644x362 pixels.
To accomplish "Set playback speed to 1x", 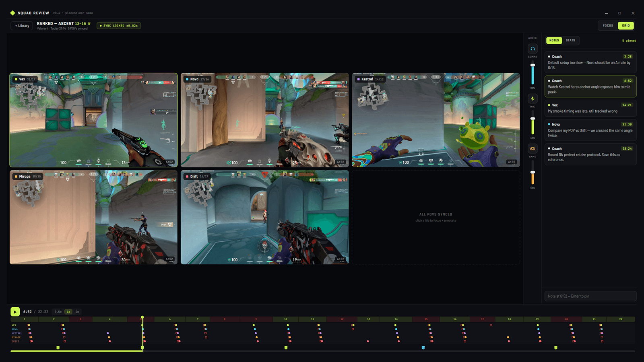I will click(x=68, y=312).
